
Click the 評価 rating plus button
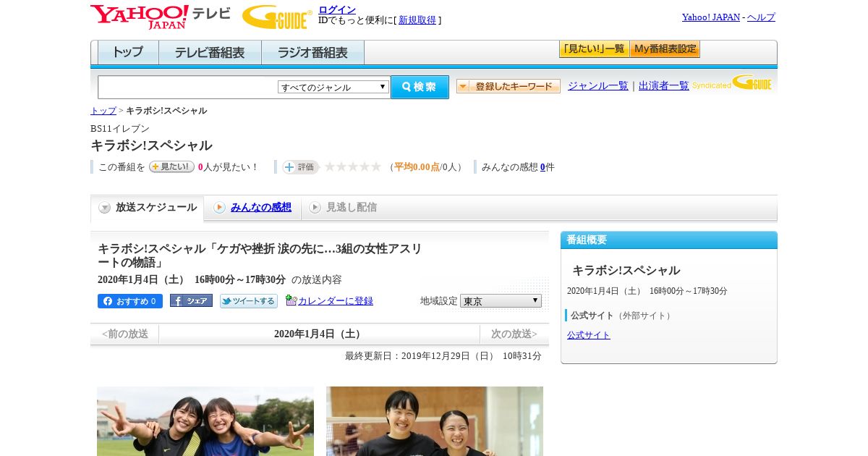tap(300, 166)
